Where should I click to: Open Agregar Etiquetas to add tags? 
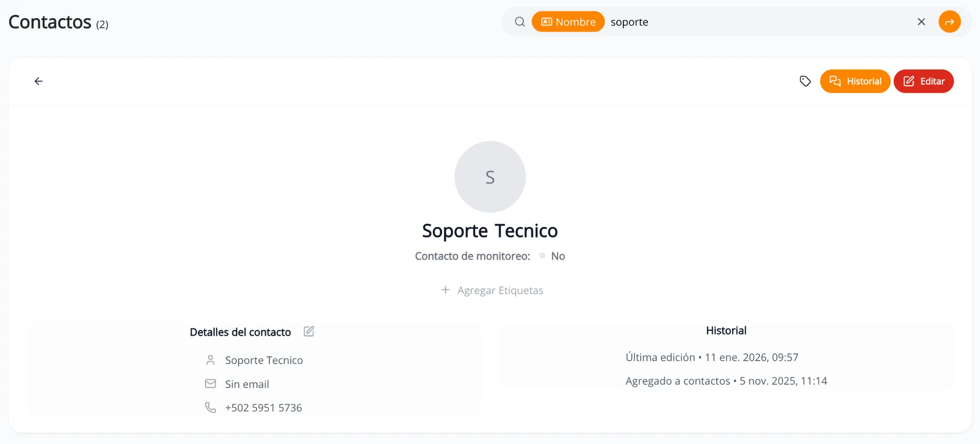(492, 290)
